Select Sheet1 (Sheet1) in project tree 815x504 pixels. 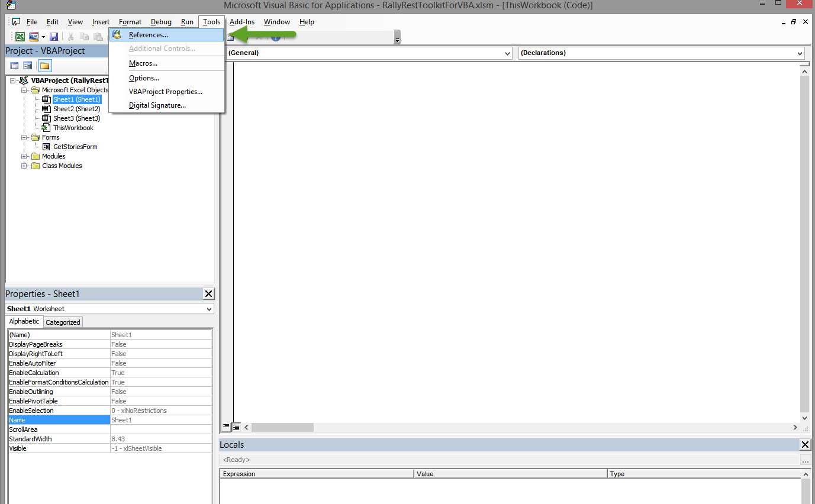tap(77, 99)
